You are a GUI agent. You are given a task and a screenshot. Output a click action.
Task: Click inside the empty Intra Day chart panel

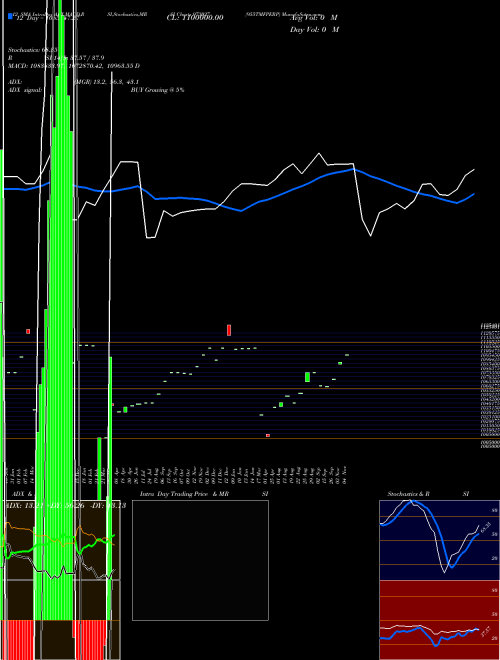click(x=200, y=560)
